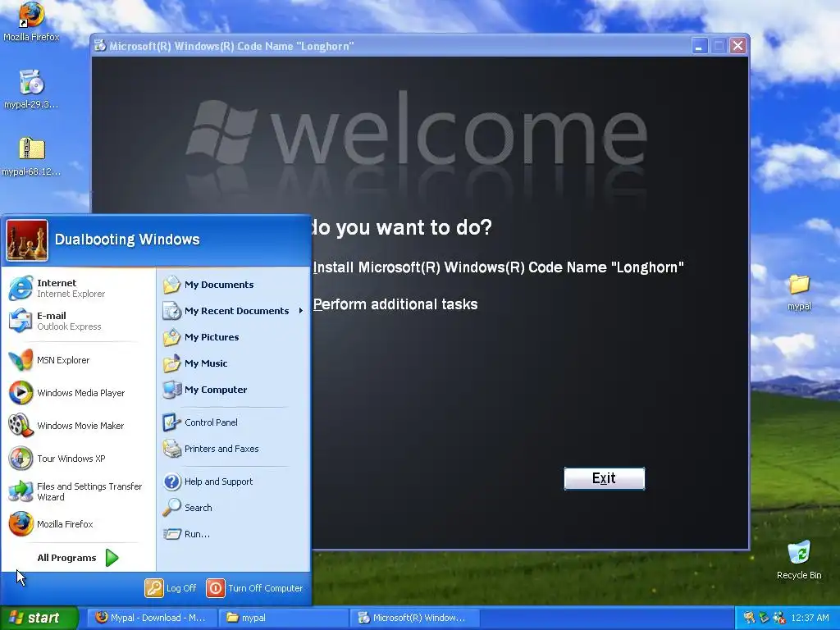Image resolution: width=840 pixels, height=630 pixels.
Task: Click Turn Off Computer button
Action: (255, 587)
